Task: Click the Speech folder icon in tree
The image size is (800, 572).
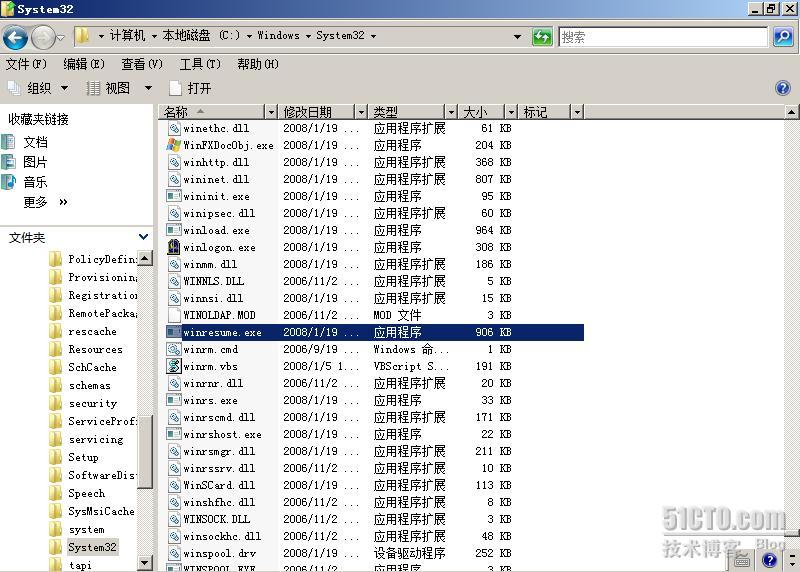Action: pos(56,493)
